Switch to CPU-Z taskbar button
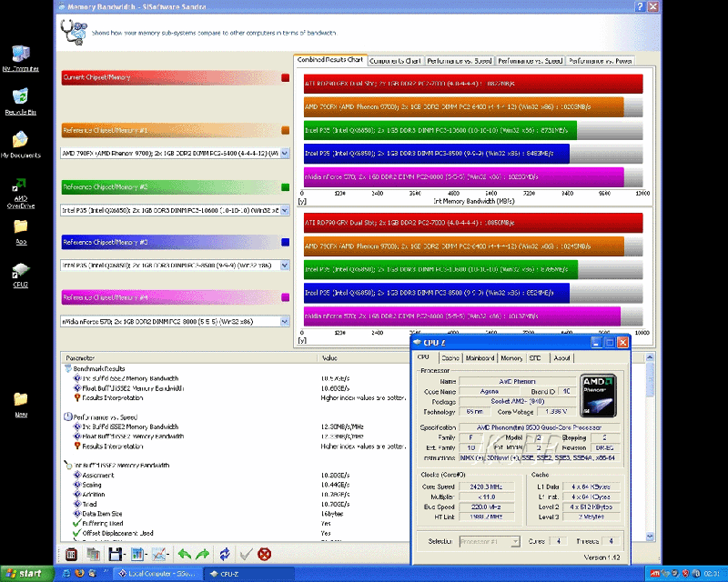Screen dimensions: 728x582 pyautogui.click(x=248, y=574)
